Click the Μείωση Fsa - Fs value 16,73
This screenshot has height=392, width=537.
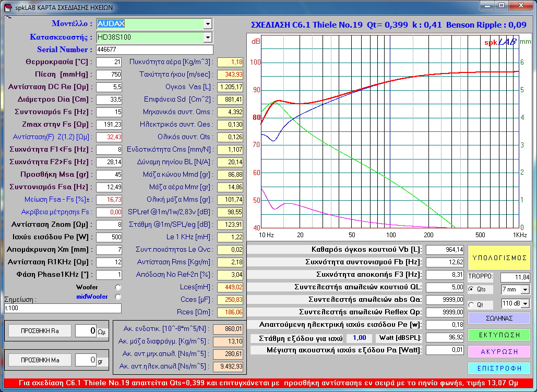(109, 200)
